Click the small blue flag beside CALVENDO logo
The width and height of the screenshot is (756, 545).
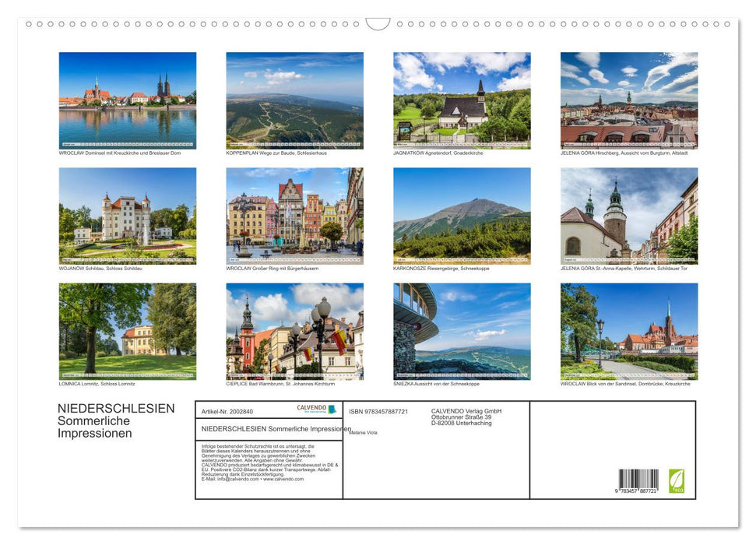[333, 408]
